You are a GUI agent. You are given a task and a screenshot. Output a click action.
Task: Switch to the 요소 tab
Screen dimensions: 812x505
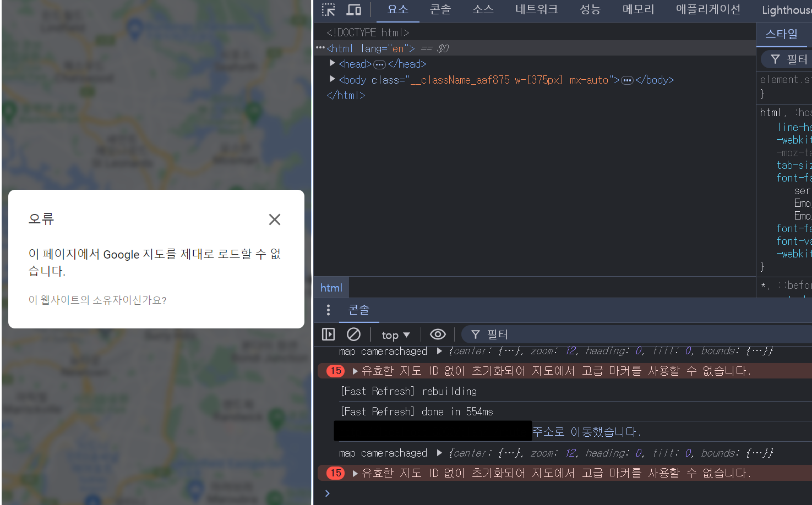(x=397, y=10)
